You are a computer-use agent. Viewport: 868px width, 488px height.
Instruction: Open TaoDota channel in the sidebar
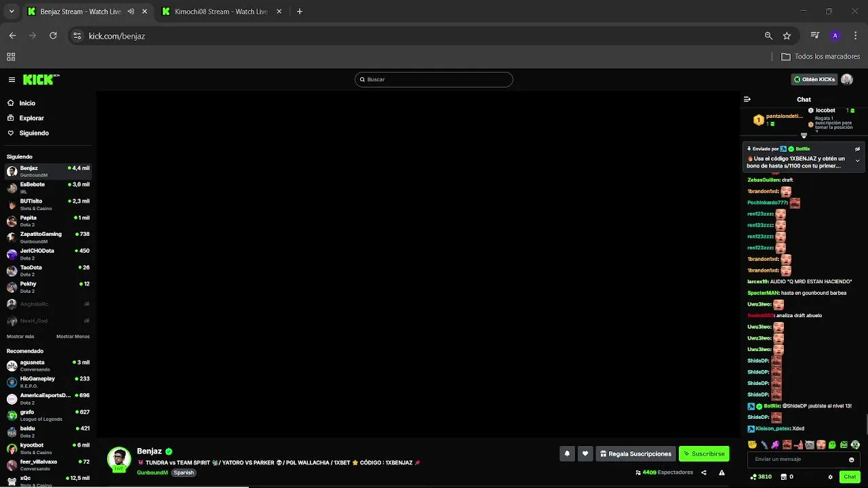click(x=47, y=270)
